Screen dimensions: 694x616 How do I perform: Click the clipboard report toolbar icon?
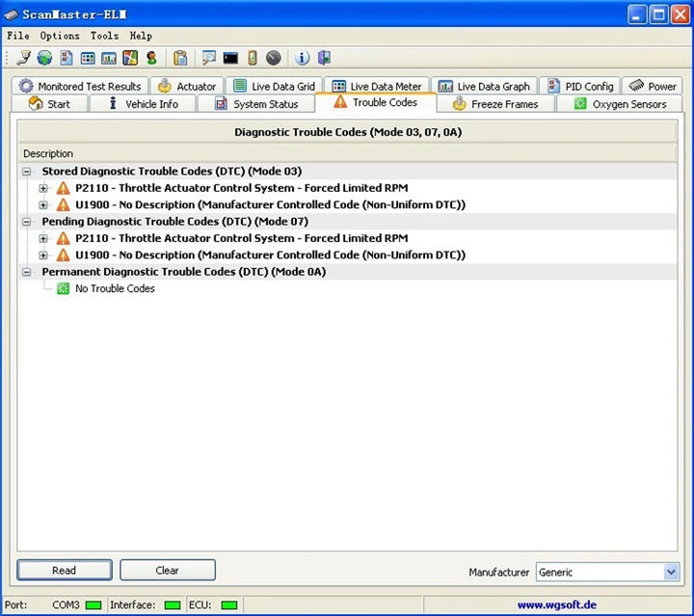coord(180,58)
